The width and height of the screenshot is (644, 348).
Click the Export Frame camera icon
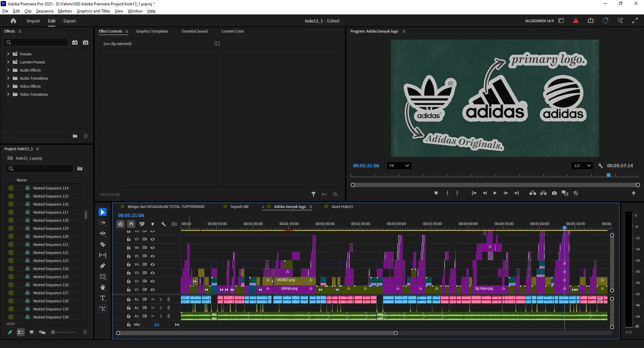554,193
